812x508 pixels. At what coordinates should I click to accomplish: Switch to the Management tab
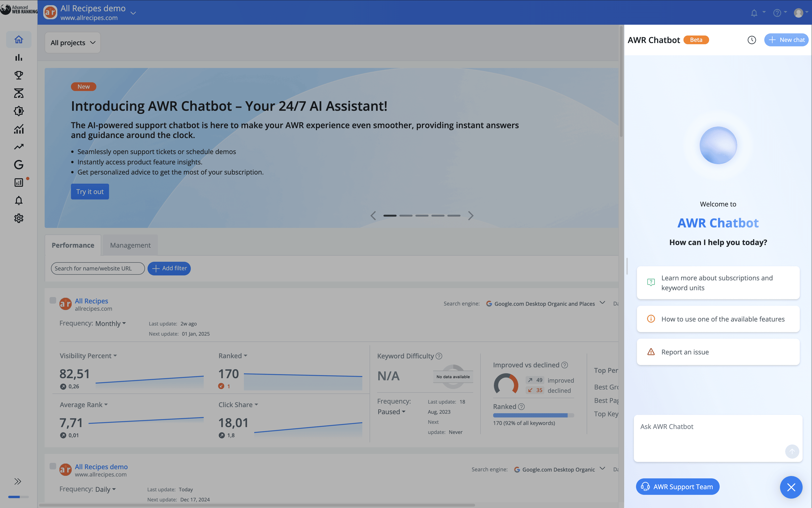coord(130,245)
